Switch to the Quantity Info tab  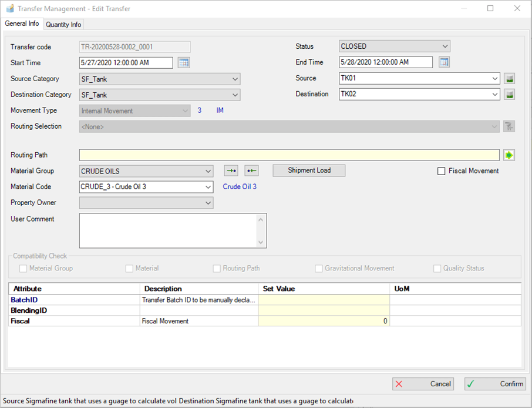pyautogui.click(x=63, y=24)
